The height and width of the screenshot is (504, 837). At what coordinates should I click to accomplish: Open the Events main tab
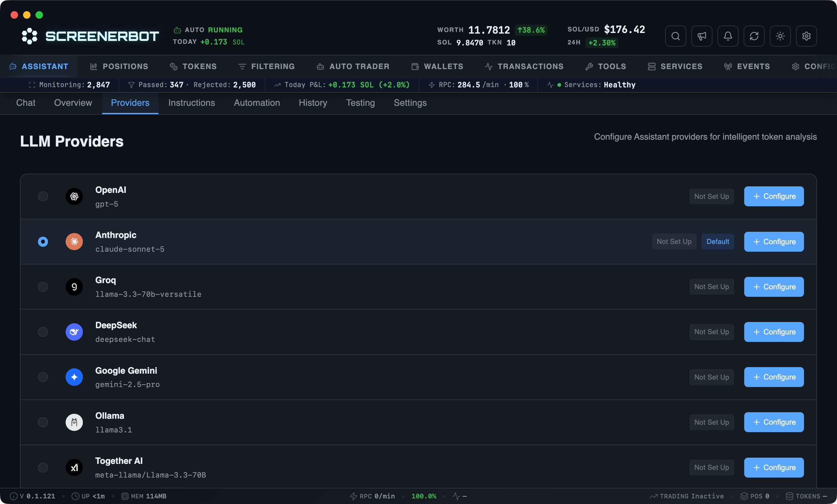747,67
